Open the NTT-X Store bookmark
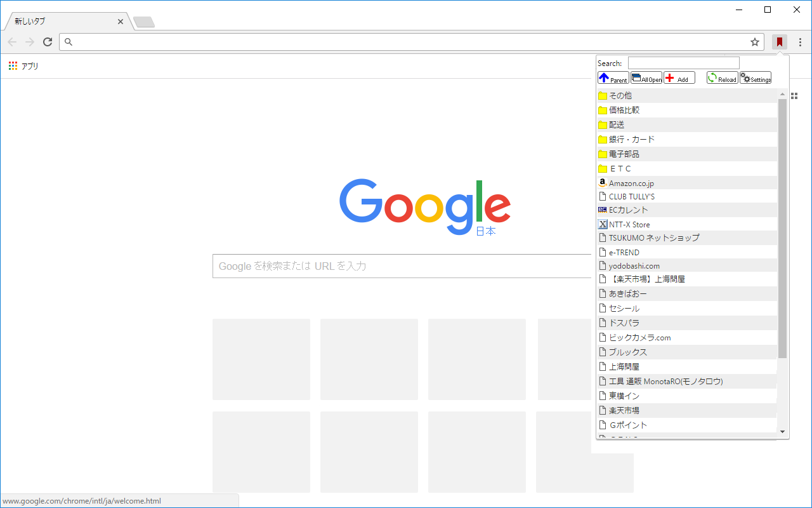The width and height of the screenshot is (812, 508). pos(687,224)
